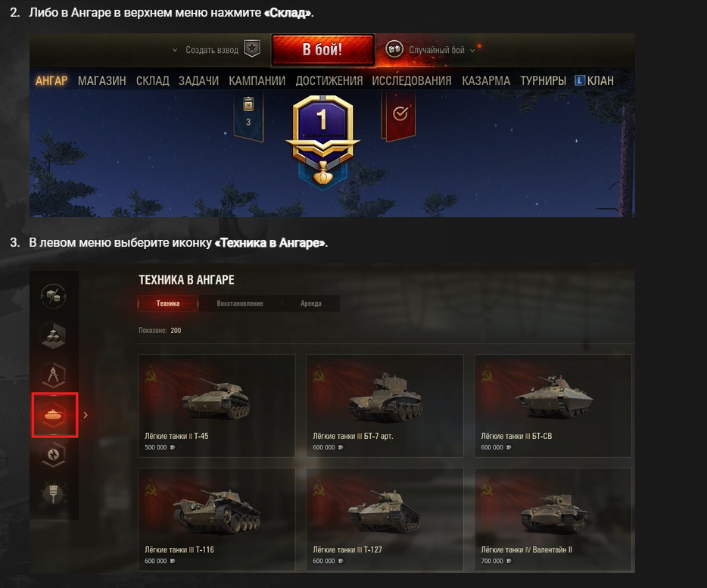Switch to the Аренда tab
Viewport: 707px width, 588px height.
tap(311, 303)
